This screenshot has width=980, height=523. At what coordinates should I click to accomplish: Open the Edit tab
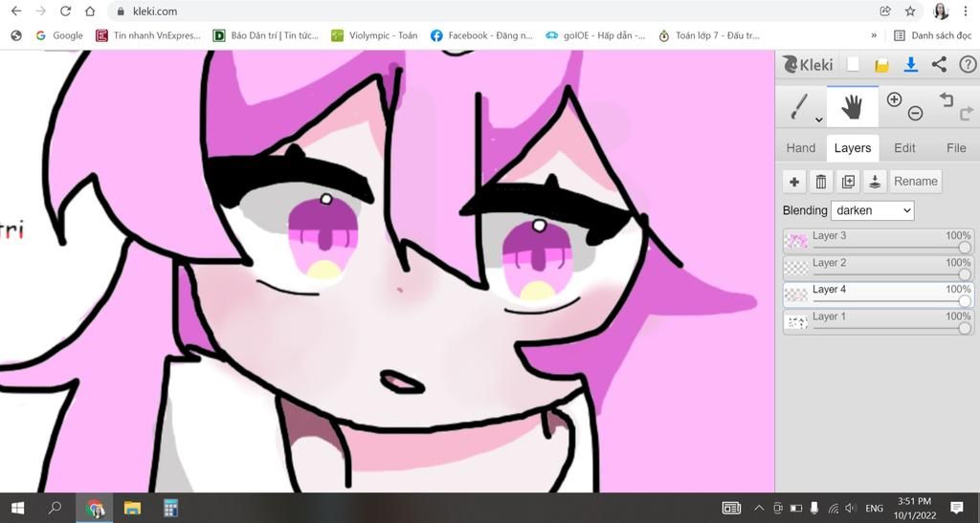pos(904,148)
